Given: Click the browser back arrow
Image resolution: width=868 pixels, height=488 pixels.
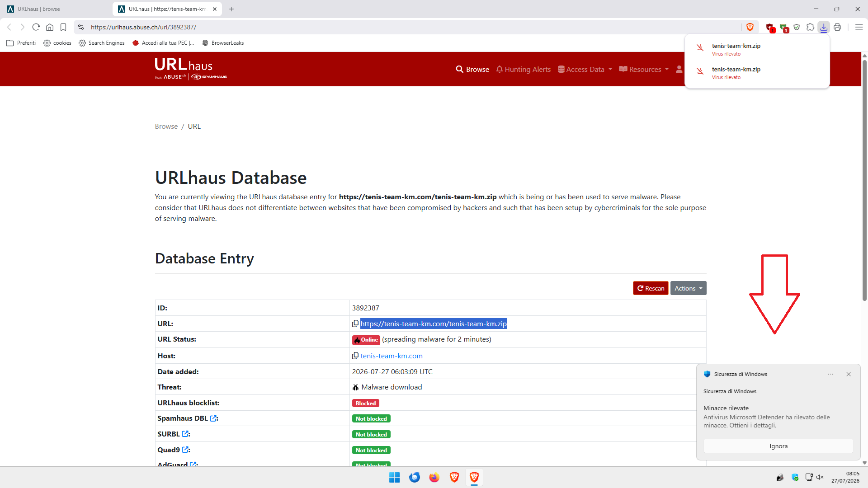Looking at the screenshot, I should pyautogui.click(x=9, y=27).
